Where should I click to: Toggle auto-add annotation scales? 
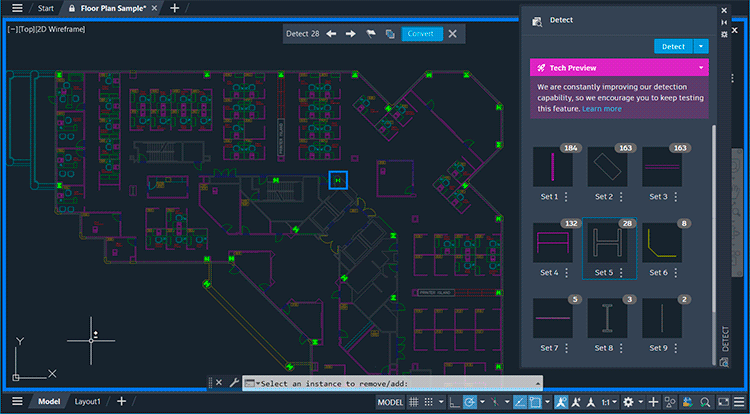tap(576, 402)
